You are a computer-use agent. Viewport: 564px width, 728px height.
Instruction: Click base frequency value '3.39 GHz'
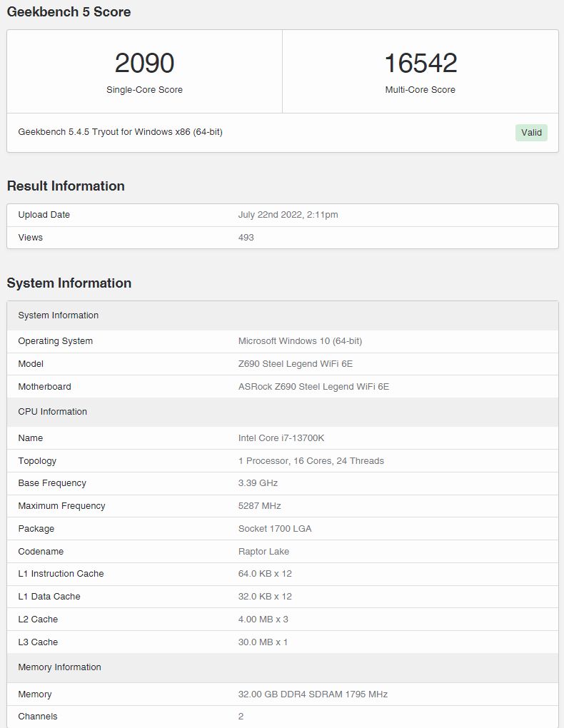pos(258,483)
